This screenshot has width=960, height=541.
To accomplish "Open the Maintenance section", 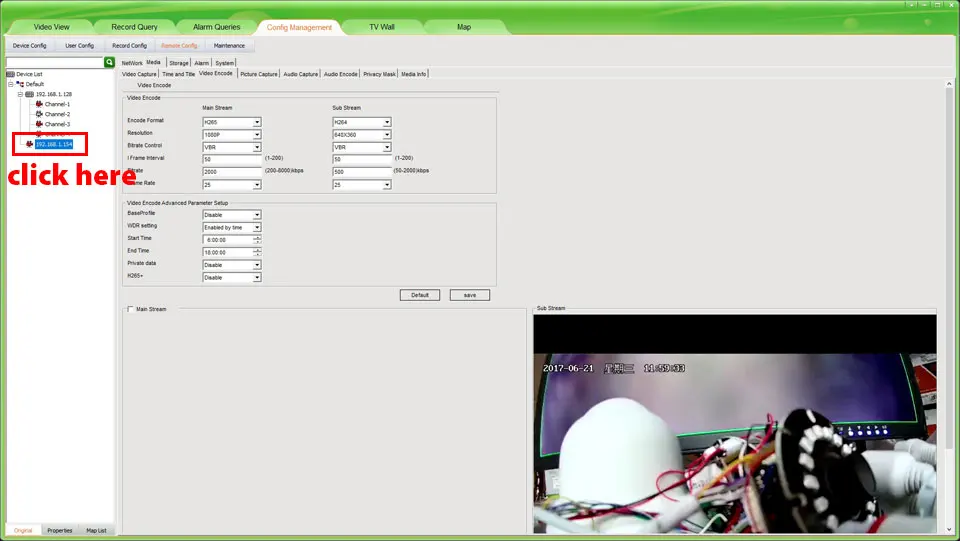I will (229, 45).
